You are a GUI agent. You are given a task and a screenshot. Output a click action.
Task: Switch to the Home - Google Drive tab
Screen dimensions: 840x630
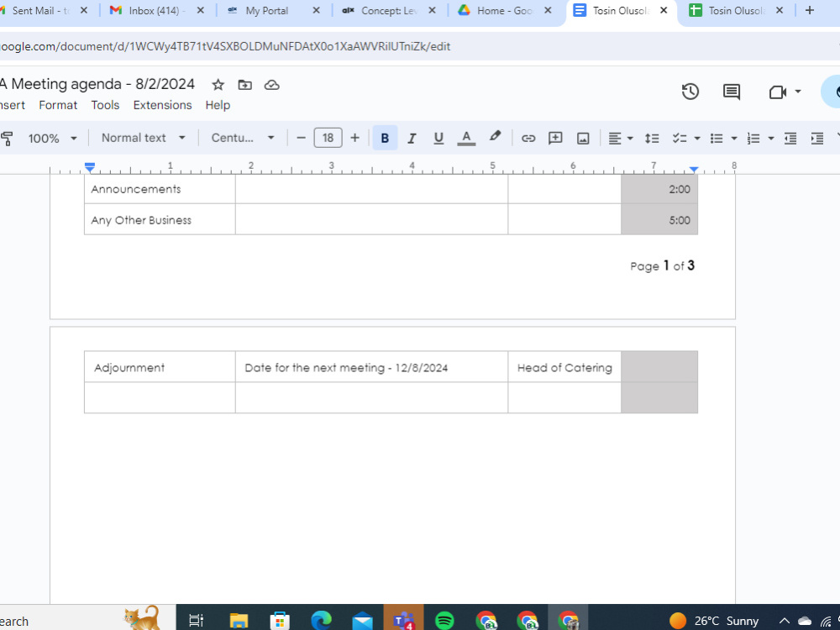click(504, 10)
